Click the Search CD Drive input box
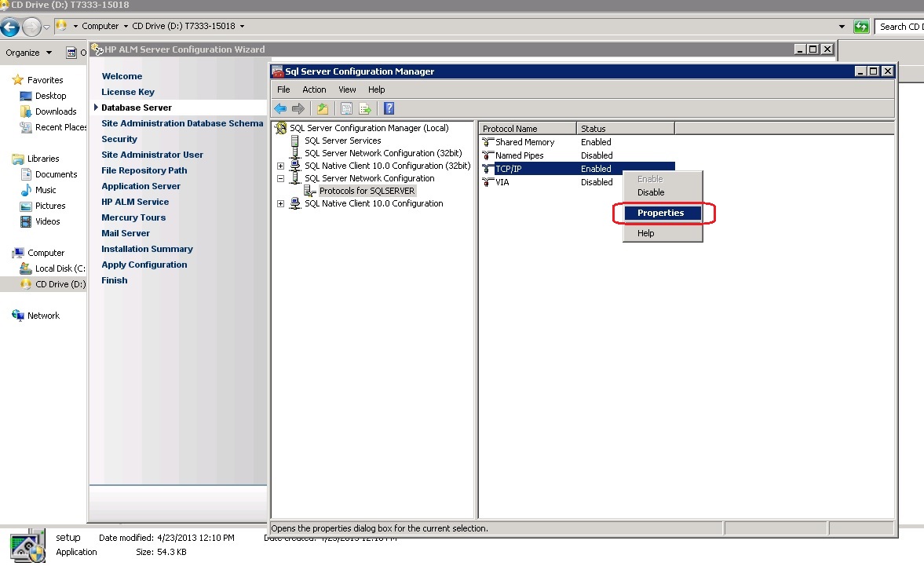The width and height of the screenshot is (924, 566). pos(899,27)
